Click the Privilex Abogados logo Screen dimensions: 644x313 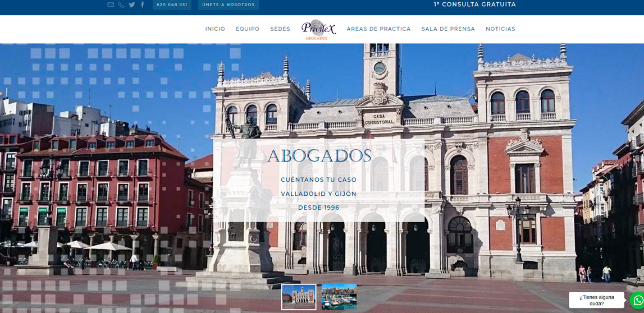(x=319, y=30)
